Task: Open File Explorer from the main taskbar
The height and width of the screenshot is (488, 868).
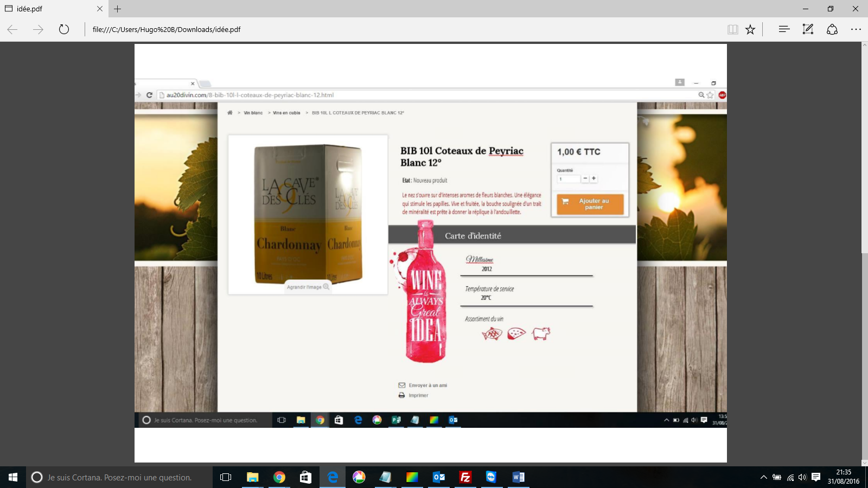Action: coord(252,477)
